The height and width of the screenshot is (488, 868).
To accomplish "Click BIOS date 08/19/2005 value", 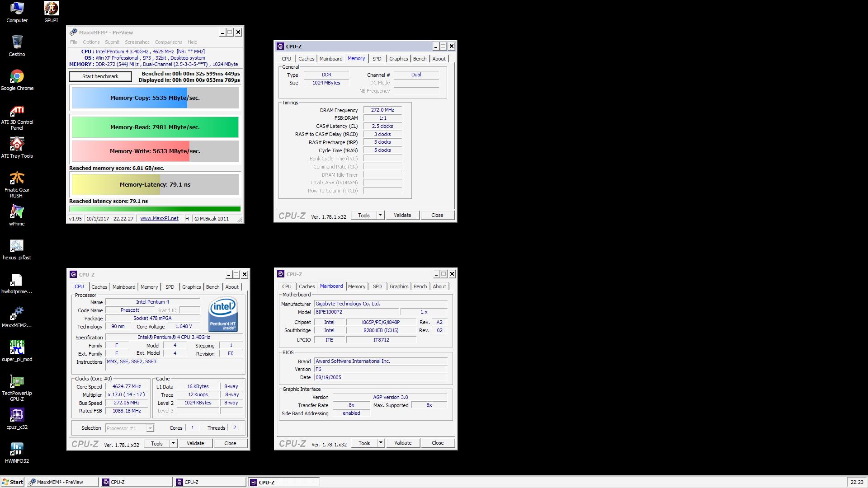I will click(x=381, y=377).
